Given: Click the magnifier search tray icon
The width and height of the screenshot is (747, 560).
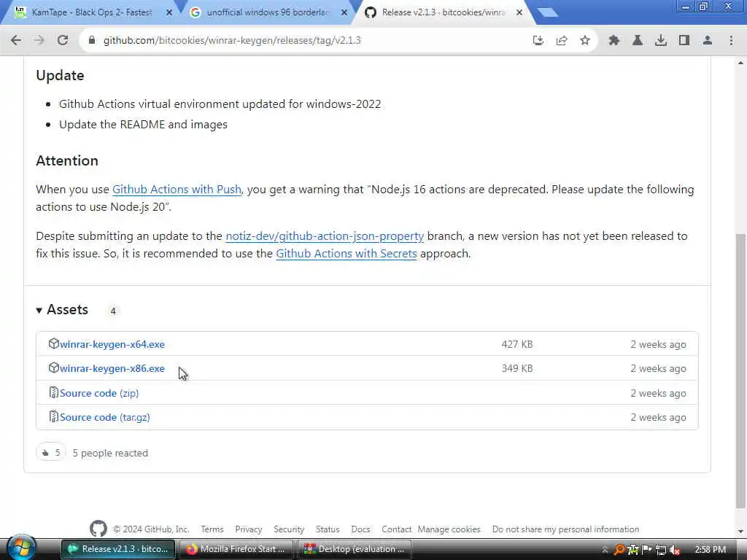Looking at the screenshot, I should pyautogui.click(x=619, y=550).
